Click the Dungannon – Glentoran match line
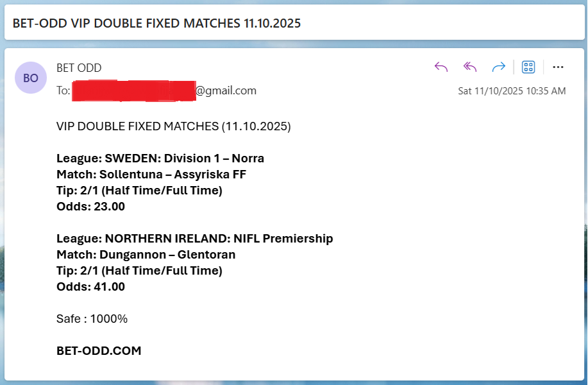 tap(146, 255)
